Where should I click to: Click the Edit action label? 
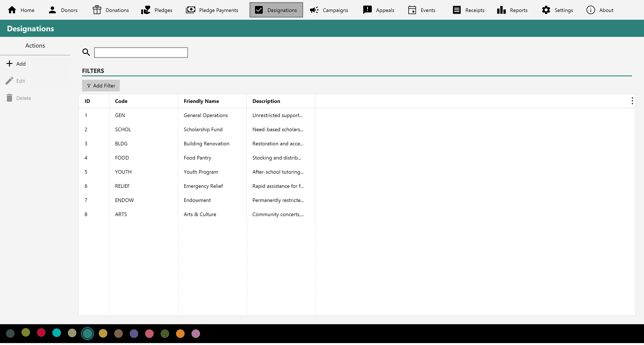[20, 81]
